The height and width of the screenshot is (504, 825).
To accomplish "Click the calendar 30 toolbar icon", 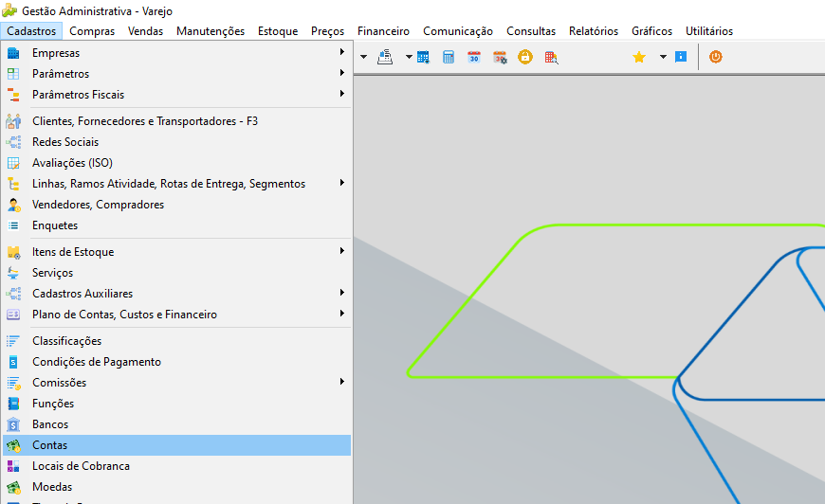I will click(x=474, y=57).
